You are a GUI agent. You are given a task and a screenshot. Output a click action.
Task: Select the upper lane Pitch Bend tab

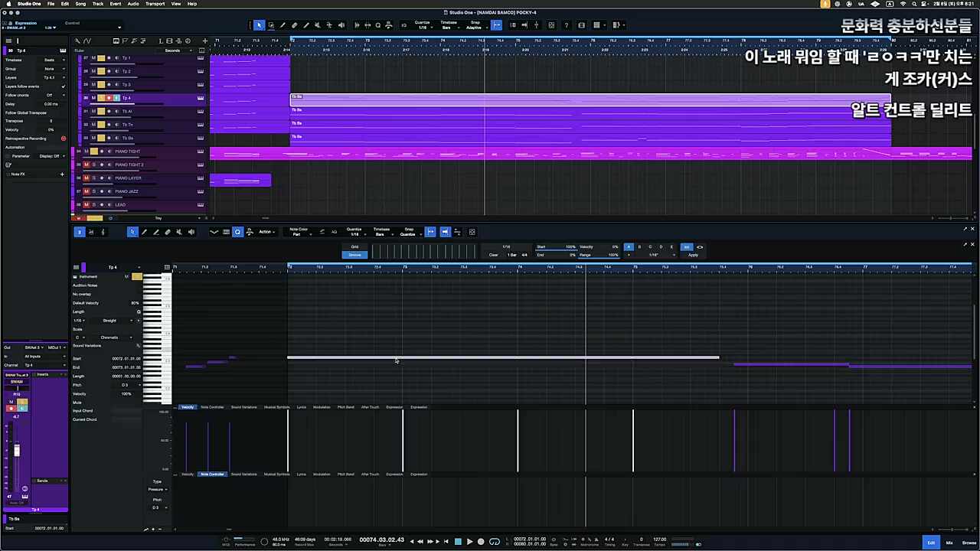346,407
